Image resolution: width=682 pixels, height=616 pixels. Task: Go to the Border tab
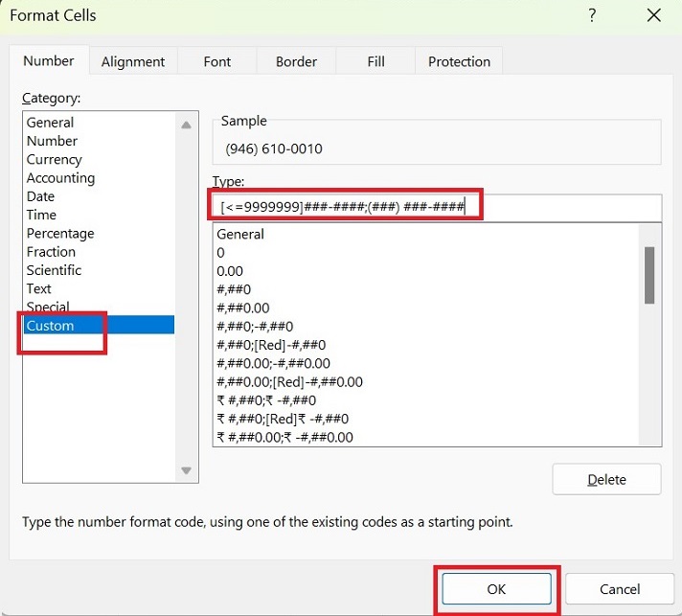tap(296, 61)
